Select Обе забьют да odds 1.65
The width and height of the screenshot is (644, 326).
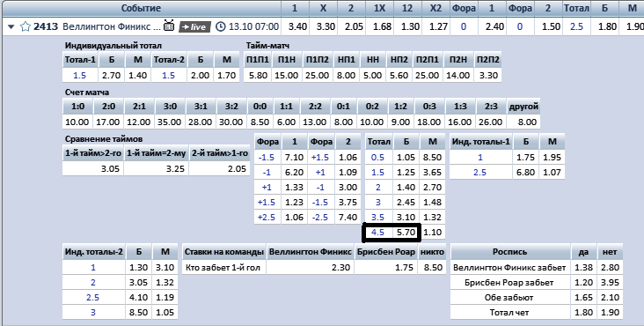[583, 297]
